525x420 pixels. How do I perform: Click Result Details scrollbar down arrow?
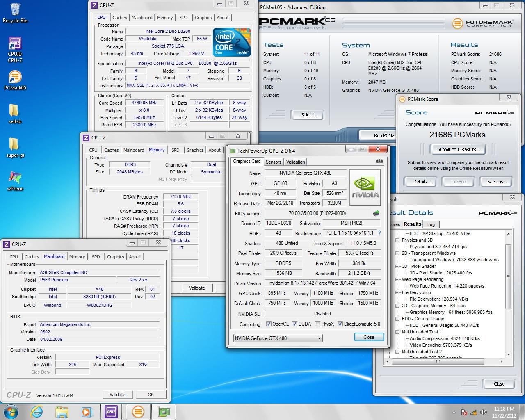point(509,355)
